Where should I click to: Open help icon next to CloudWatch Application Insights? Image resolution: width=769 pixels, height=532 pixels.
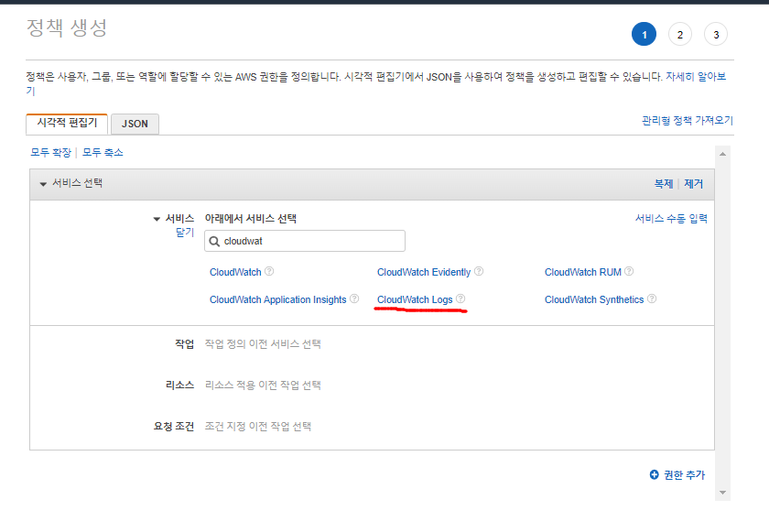point(354,299)
